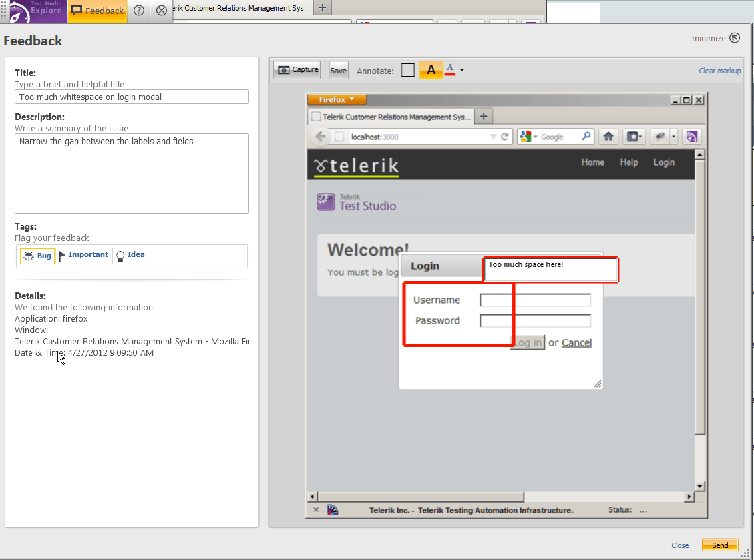Toggle the Bug tag
The width and height of the screenshot is (754, 560).
click(x=37, y=256)
